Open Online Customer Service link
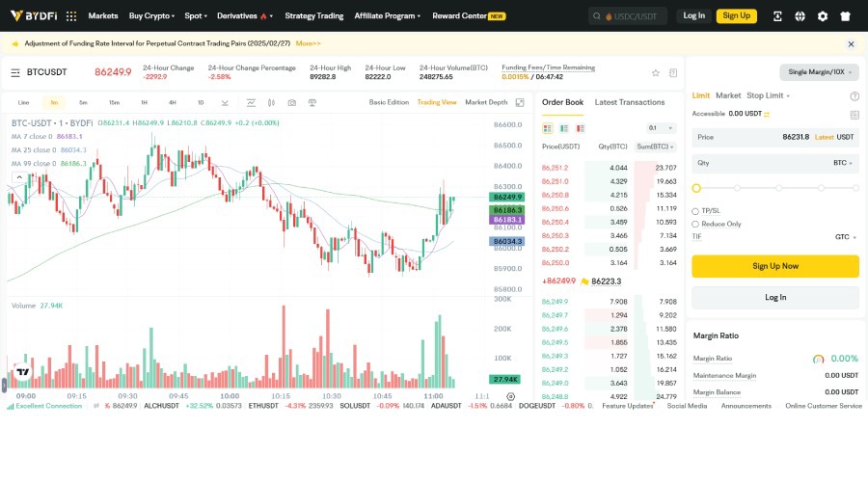 point(824,406)
